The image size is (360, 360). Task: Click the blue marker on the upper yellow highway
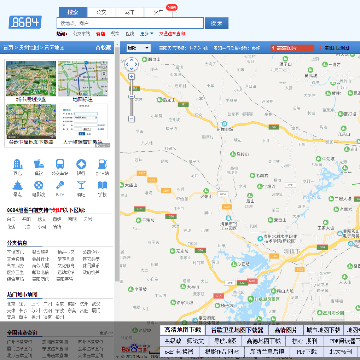point(225,124)
